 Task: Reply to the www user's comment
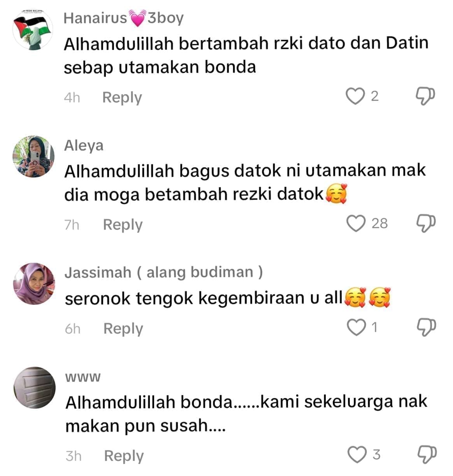point(124,456)
